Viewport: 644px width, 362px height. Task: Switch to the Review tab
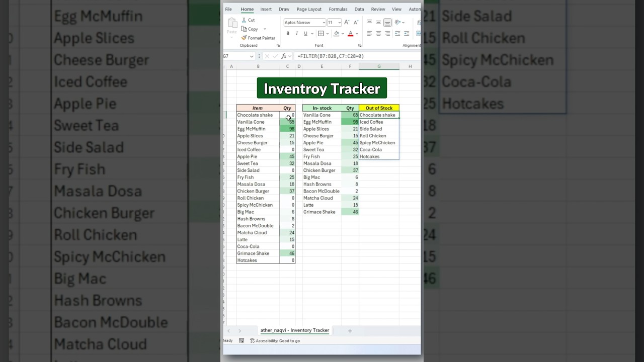pyautogui.click(x=378, y=9)
